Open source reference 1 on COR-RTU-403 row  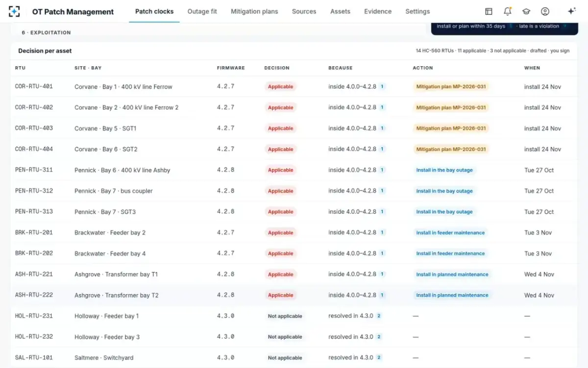point(382,129)
